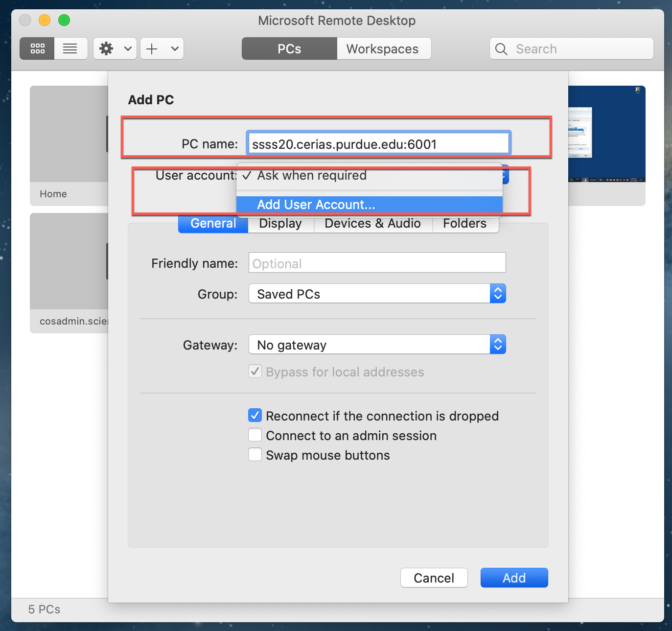The height and width of the screenshot is (631, 672).
Task: Enable Connect to an admin session
Action: (255, 435)
